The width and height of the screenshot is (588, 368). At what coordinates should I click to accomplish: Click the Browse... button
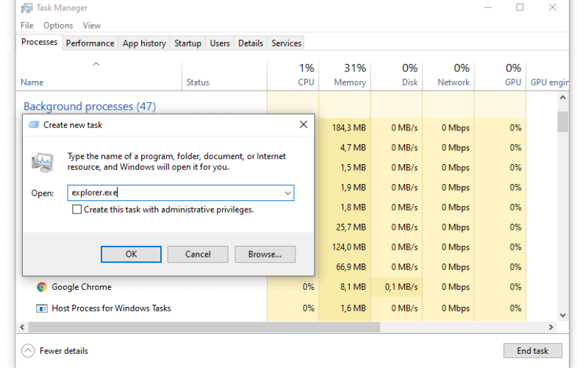(x=265, y=254)
